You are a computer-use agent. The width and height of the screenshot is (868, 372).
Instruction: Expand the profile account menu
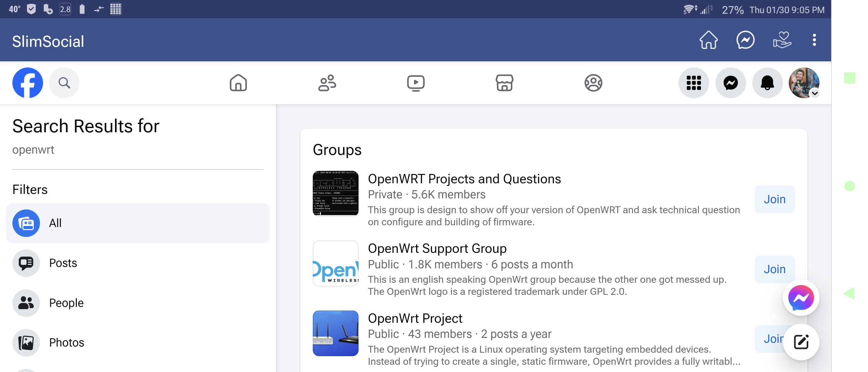pyautogui.click(x=804, y=83)
